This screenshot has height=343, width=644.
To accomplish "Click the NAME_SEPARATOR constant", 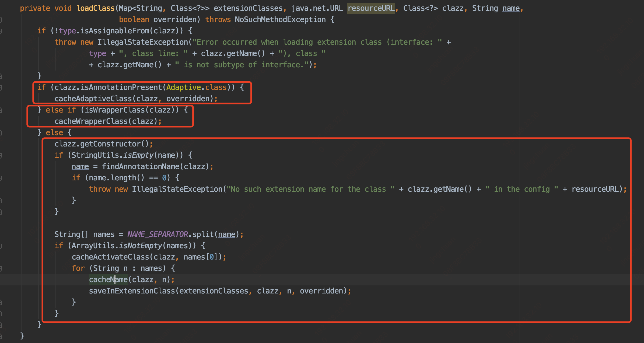I will pyautogui.click(x=158, y=234).
